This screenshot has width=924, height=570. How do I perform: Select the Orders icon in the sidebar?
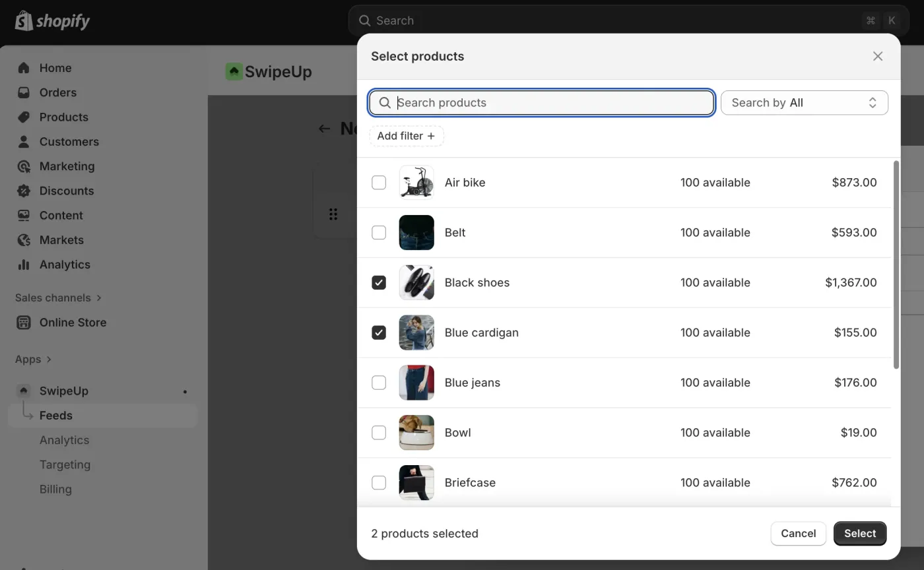23,92
